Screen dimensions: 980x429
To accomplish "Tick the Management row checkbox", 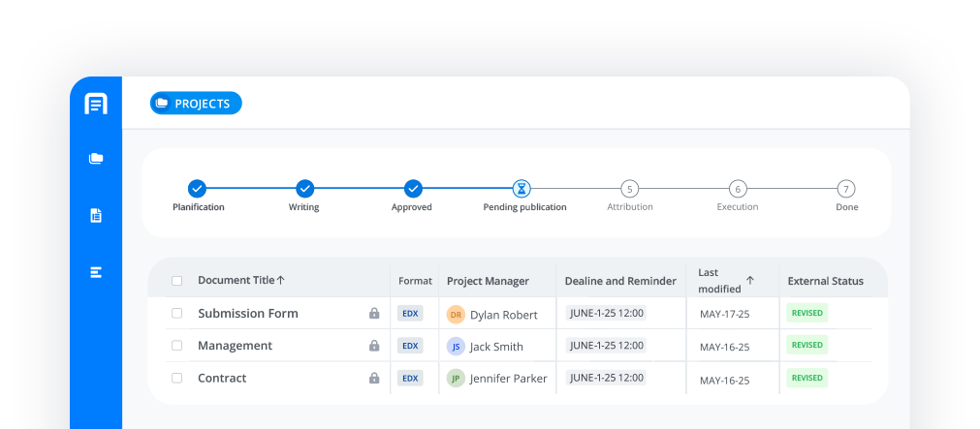I will coord(176,346).
